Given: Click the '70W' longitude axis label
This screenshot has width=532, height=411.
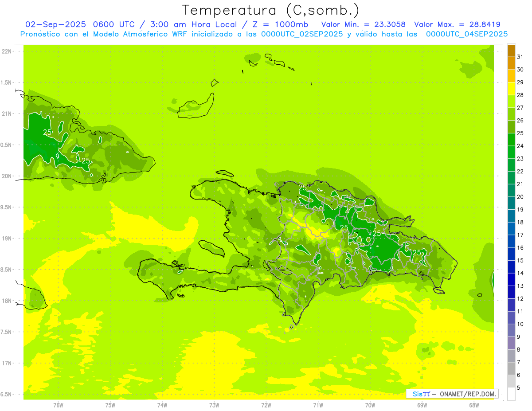Looking at the screenshot, I should (x=370, y=405).
